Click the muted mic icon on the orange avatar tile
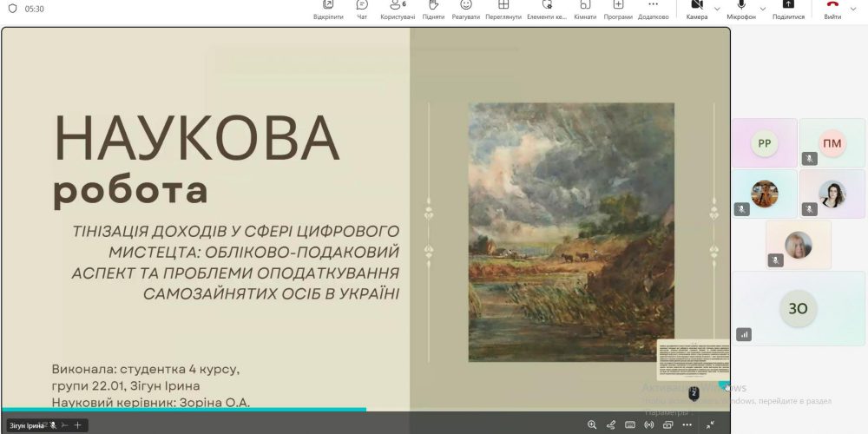 [x=742, y=210]
